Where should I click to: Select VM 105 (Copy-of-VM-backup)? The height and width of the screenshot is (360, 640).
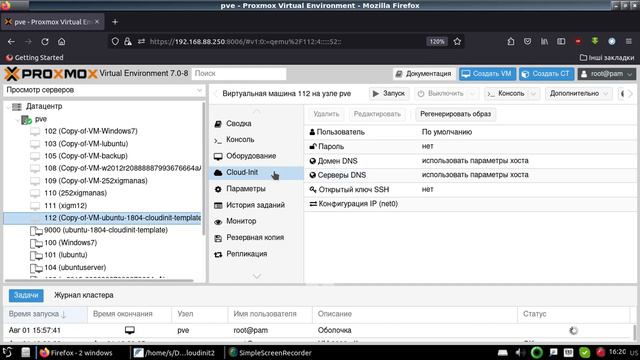tap(86, 156)
